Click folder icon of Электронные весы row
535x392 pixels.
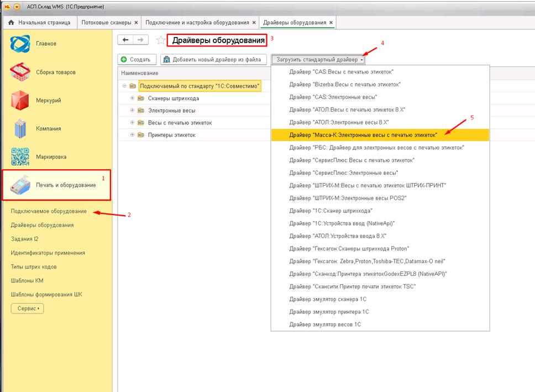(141, 111)
